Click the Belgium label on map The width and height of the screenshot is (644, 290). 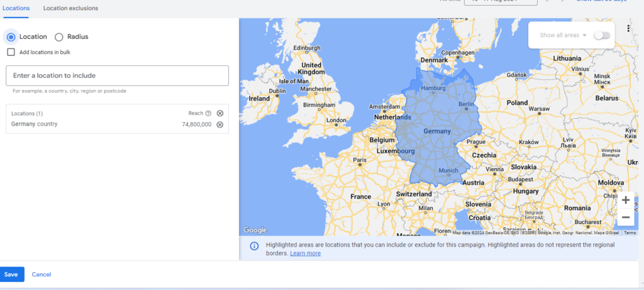pos(382,140)
